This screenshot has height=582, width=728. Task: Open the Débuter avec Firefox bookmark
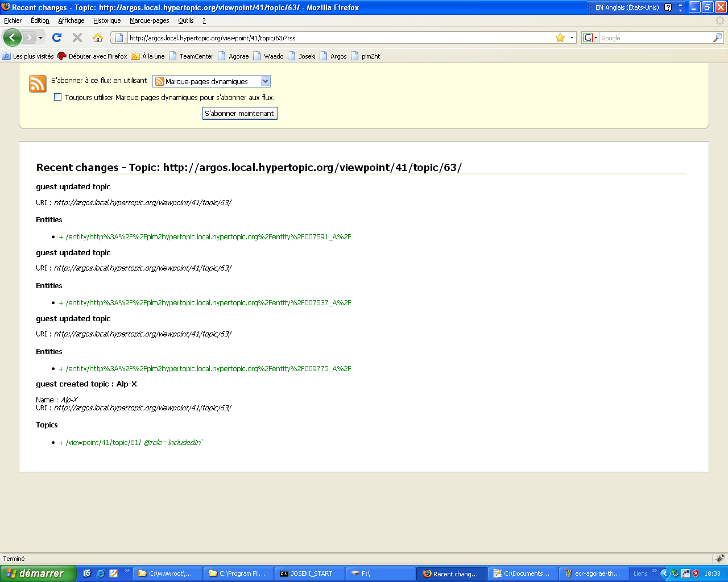(x=92, y=56)
